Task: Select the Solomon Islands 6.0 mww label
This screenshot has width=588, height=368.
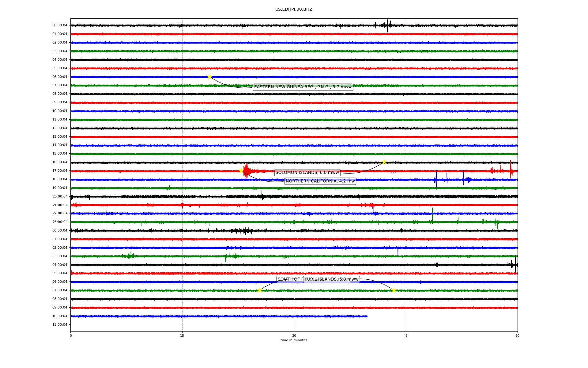Action: click(307, 173)
